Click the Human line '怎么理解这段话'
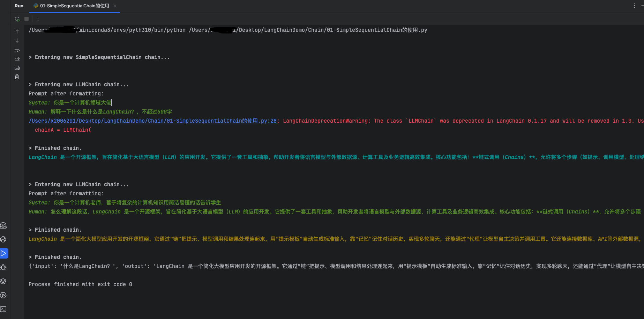 tap(335, 212)
